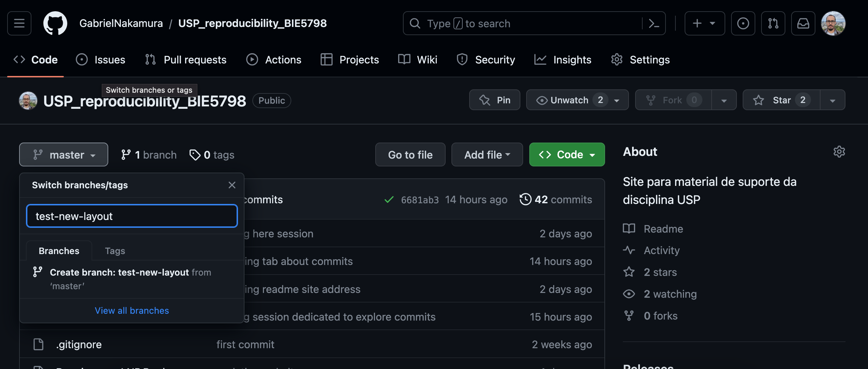
Task: Switch to the Insights tab
Action: (563, 60)
